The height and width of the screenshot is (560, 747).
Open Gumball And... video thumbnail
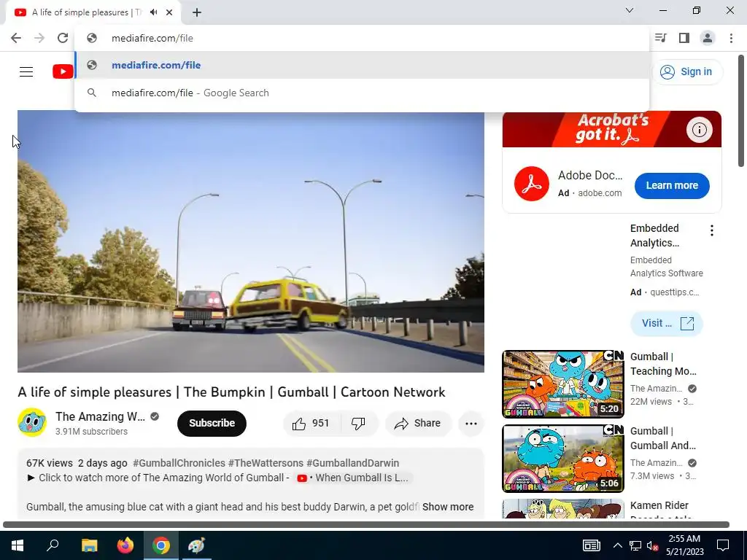pyautogui.click(x=563, y=459)
